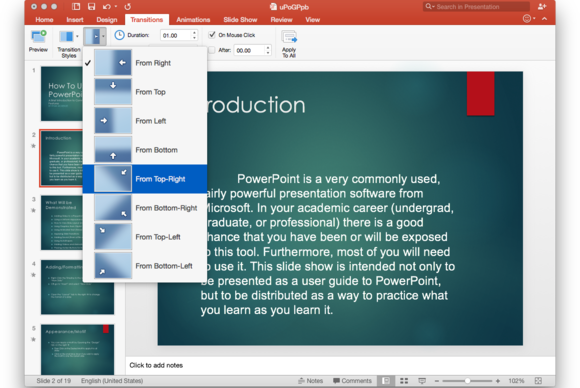Screen dimensions: 580x388
Task: Switch to Normal view icon
Action: click(386, 381)
